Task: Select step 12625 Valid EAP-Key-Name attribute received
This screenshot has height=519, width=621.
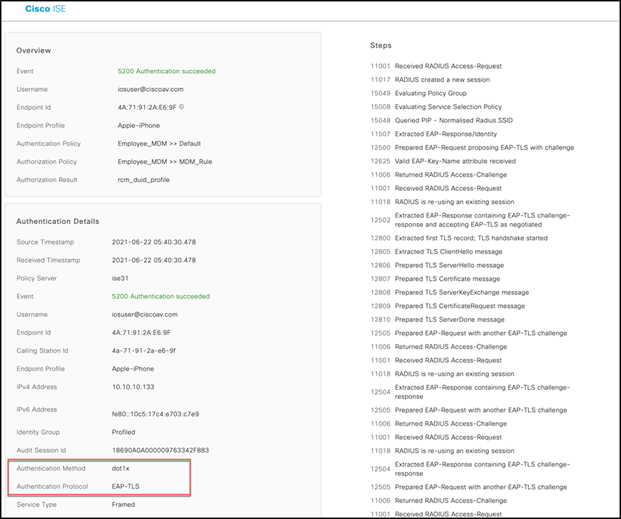Action: [443, 161]
